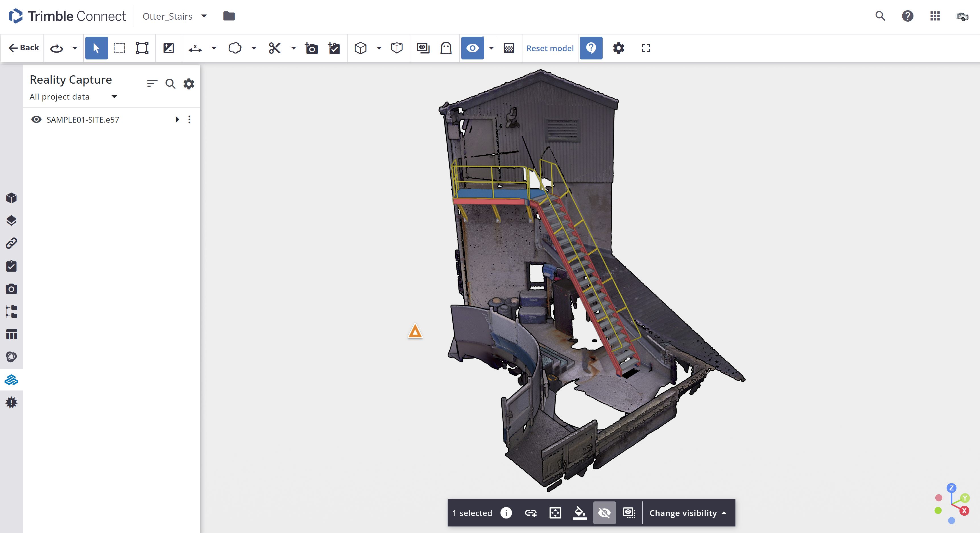Image resolution: width=980 pixels, height=533 pixels.
Task: Open Layers panel in sidebar
Action: (x=11, y=220)
